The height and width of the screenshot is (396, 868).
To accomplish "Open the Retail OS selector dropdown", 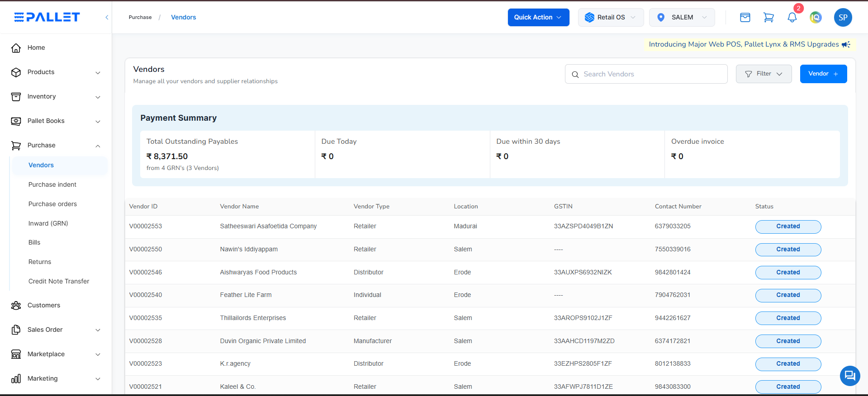I will [x=610, y=17].
